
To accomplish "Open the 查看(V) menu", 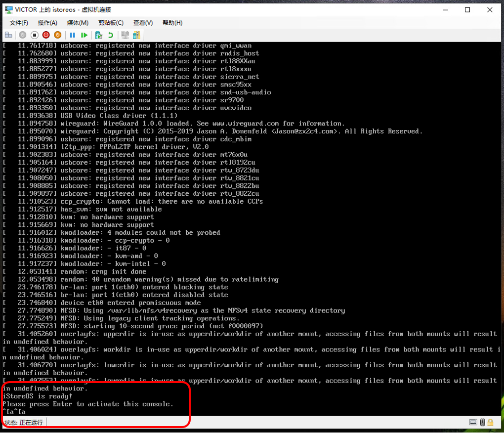I will 142,23.
